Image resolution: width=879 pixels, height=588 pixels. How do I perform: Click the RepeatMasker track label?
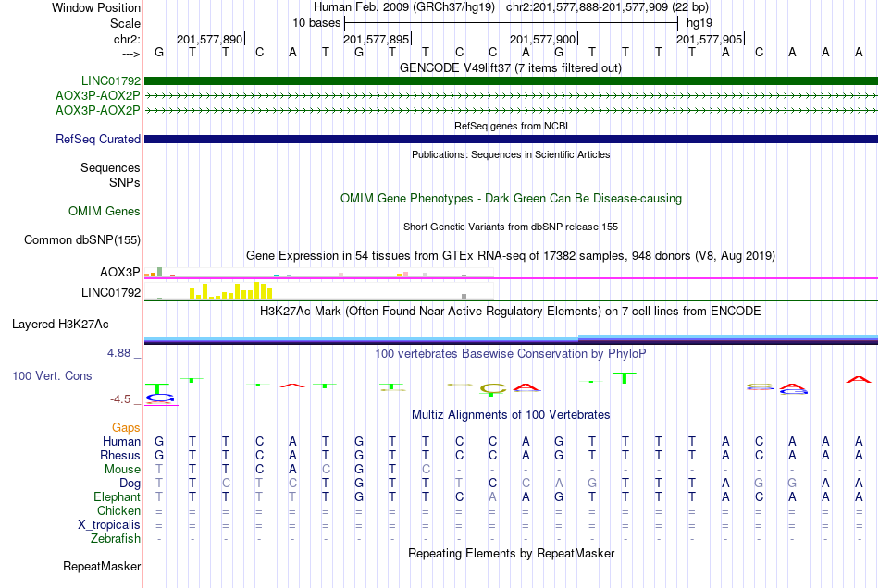[102, 566]
